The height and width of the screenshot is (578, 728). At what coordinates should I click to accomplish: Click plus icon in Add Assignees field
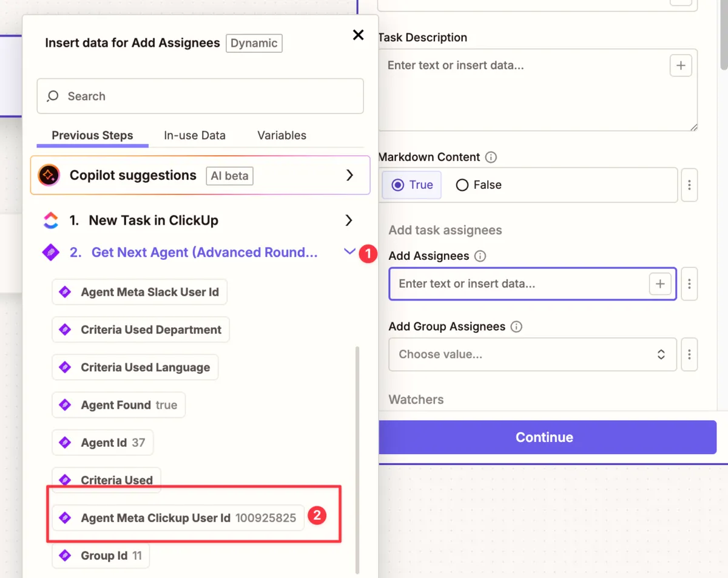point(660,284)
